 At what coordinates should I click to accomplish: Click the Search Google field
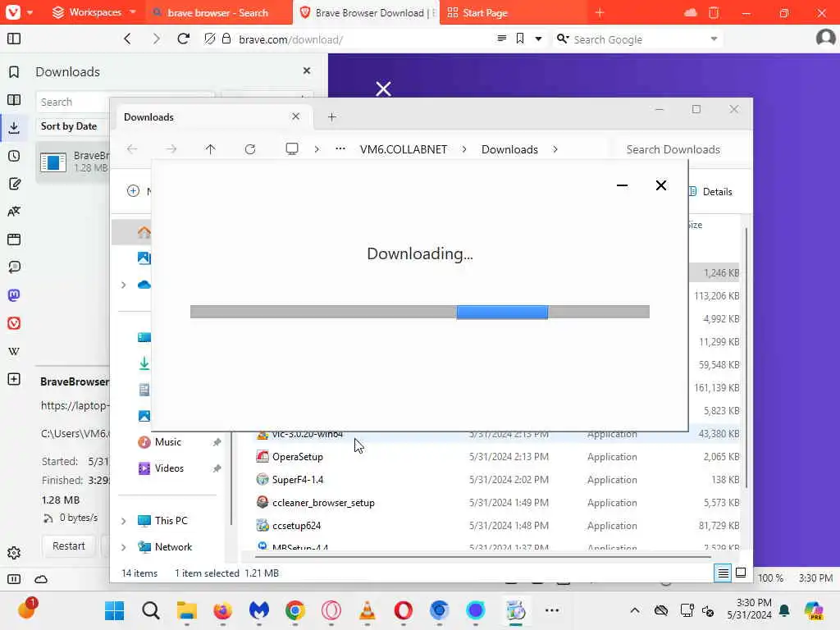click(637, 39)
